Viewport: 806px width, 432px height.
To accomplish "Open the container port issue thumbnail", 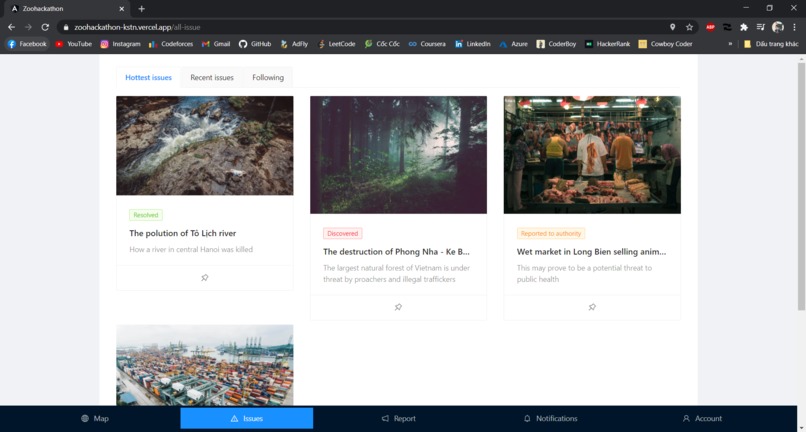I will tap(205, 365).
